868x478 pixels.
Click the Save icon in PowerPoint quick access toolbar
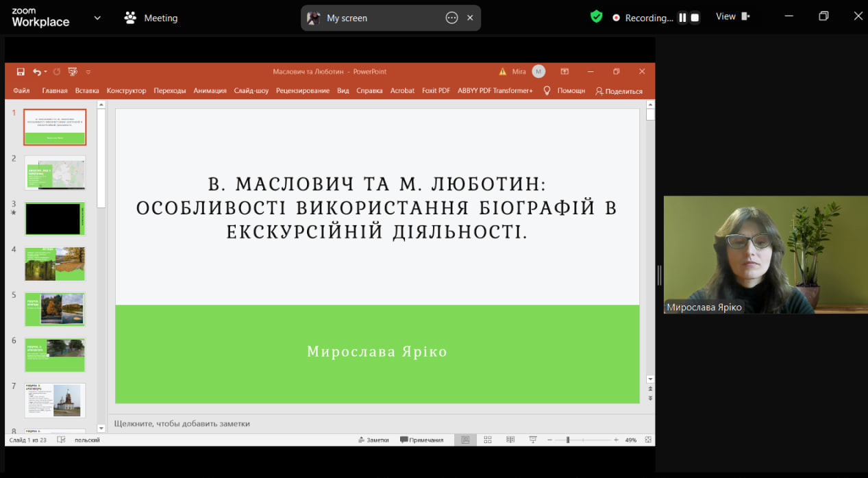pyautogui.click(x=21, y=71)
